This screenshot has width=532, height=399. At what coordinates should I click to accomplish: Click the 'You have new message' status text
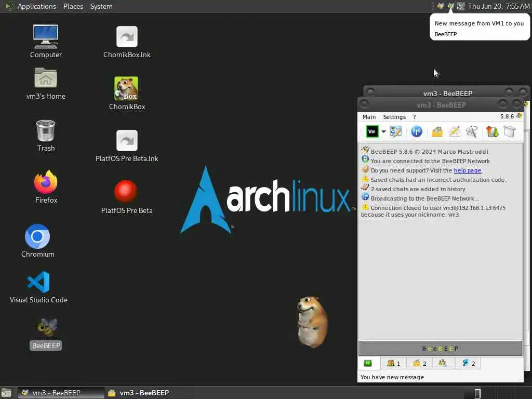point(392,377)
